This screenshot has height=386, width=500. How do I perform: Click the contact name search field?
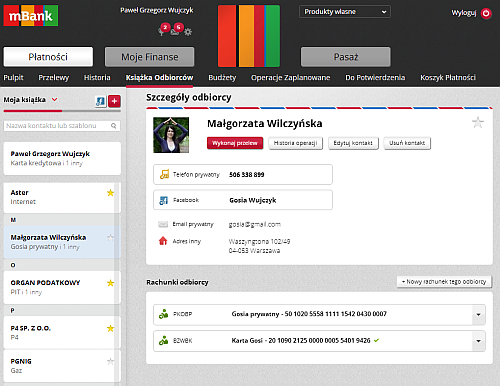(62, 126)
